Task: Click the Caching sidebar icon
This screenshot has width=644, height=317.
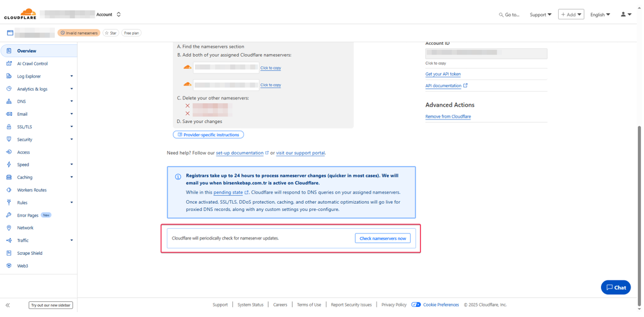Action: (x=9, y=177)
